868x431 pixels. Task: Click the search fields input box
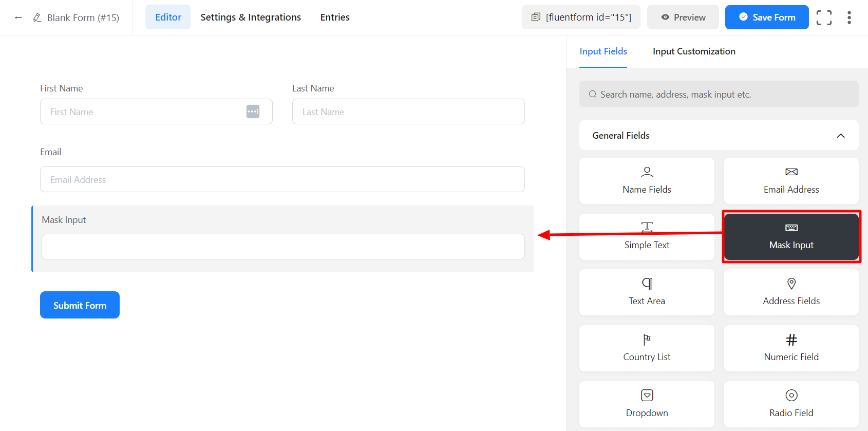click(x=719, y=95)
